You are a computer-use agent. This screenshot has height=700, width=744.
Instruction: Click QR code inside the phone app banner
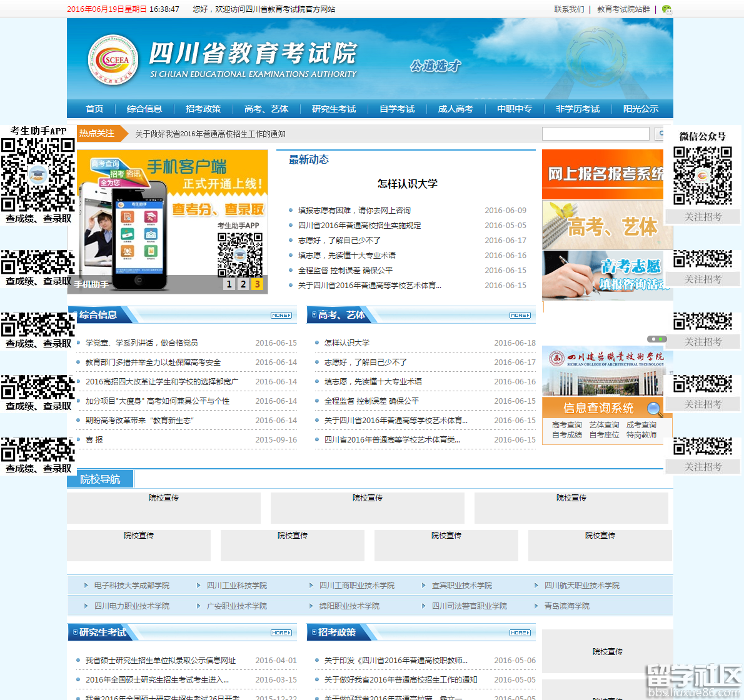(x=239, y=254)
